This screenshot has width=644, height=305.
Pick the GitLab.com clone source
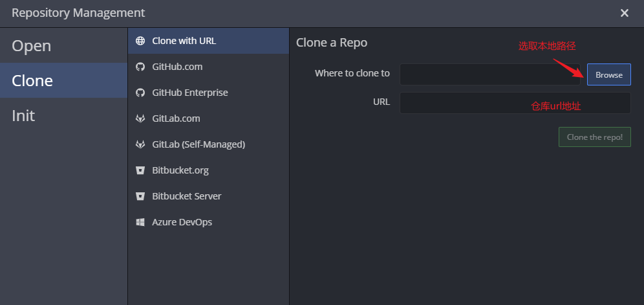(209, 119)
